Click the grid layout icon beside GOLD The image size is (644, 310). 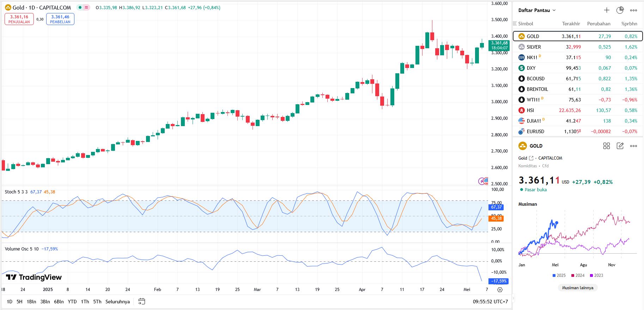(x=606, y=146)
